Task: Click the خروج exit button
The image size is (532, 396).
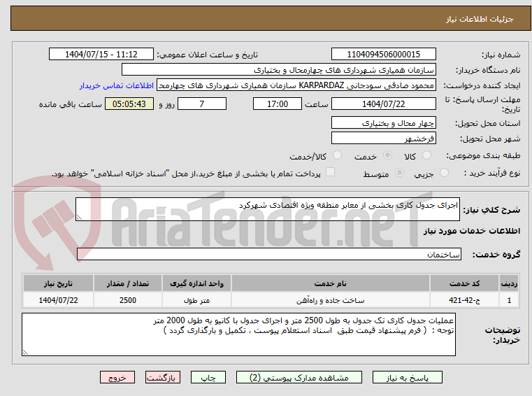Action: (x=117, y=377)
